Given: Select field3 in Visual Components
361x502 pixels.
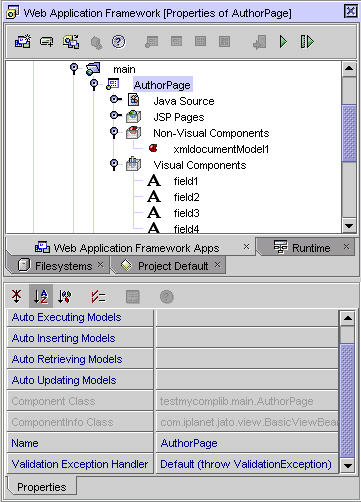Looking at the screenshot, I should (186, 213).
